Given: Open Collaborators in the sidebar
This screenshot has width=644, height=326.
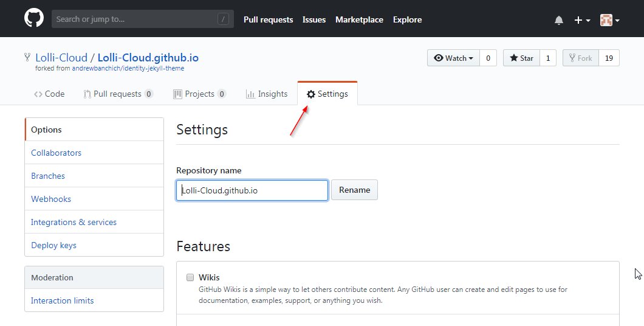Looking at the screenshot, I should pyautogui.click(x=57, y=153).
